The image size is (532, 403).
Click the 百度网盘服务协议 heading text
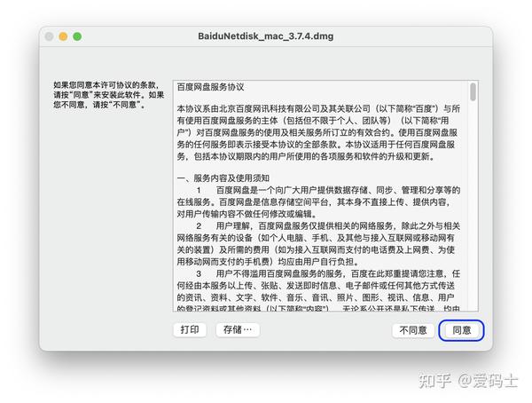point(210,87)
